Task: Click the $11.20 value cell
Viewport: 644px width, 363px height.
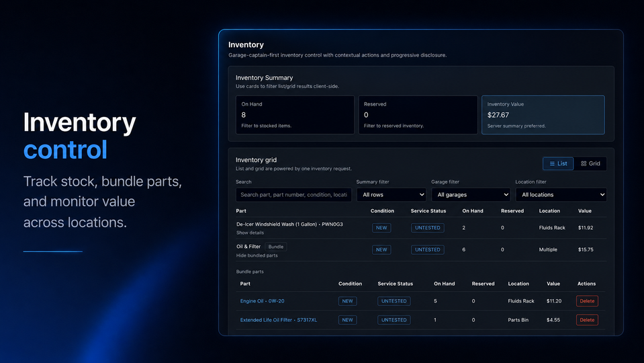Action: tap(553, 301)
